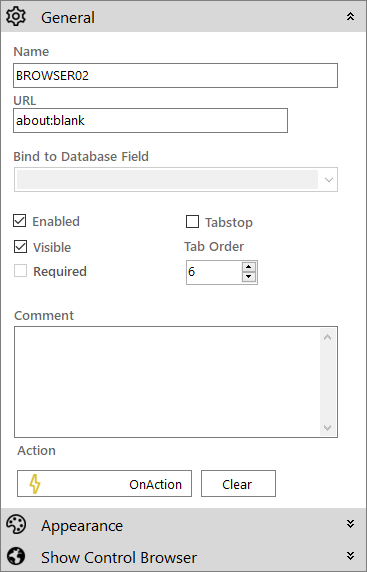The width and height of the screenshot is (367, 572).
Task: Click the URL field showing about:blank
Action: 150,120
